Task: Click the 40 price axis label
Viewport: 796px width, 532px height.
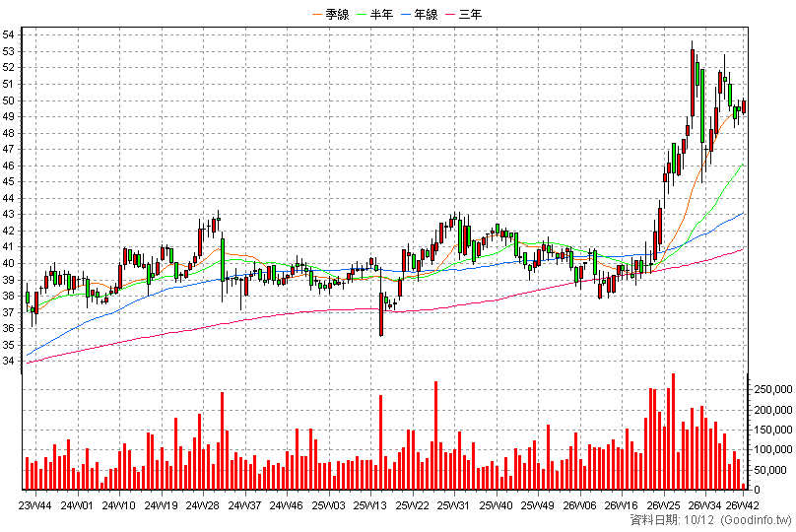Action: tap(8, 263)
